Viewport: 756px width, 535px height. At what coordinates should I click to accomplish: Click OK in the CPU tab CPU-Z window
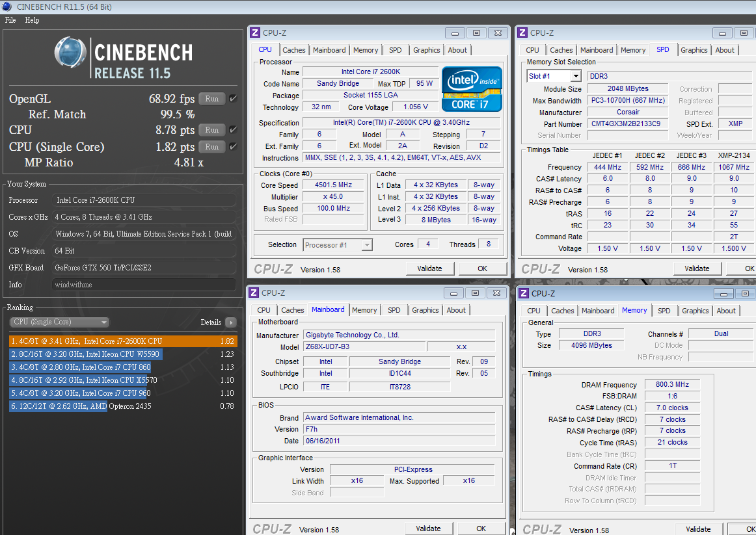[483, 268]
